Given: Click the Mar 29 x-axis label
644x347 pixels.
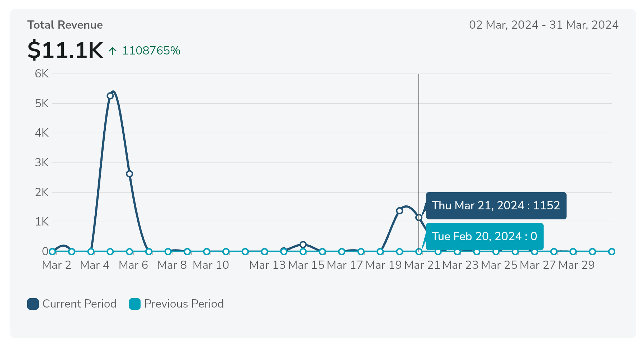Looking at the screenshot, I should pyautogui.click(x=576, y=265).
